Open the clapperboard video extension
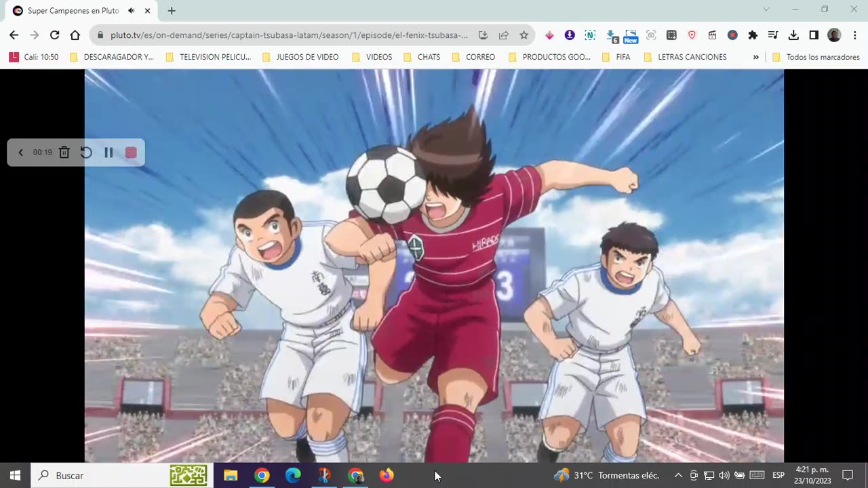Viewport: 868px width, 488px height. click(x=712, y=35)
